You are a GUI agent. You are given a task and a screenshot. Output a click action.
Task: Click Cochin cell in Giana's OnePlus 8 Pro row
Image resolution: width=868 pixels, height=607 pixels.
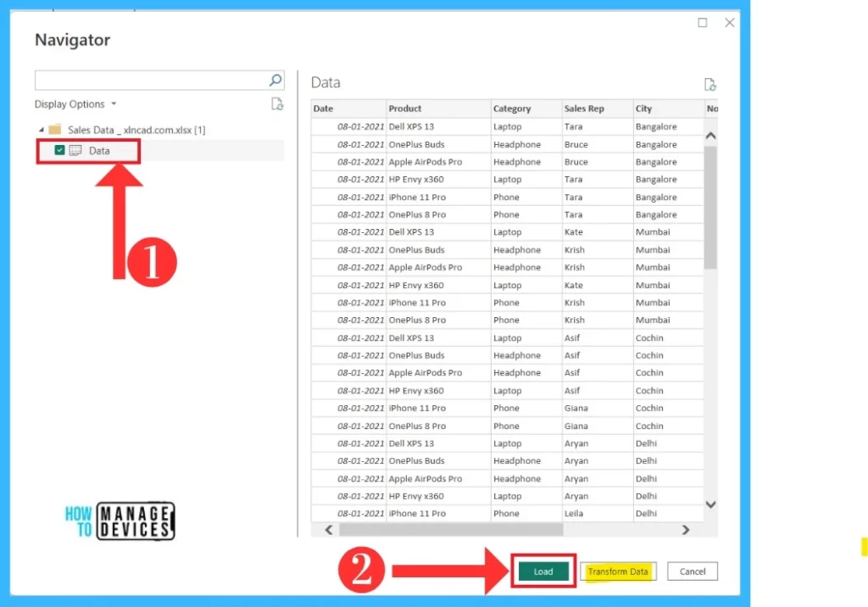pos(668,426)
